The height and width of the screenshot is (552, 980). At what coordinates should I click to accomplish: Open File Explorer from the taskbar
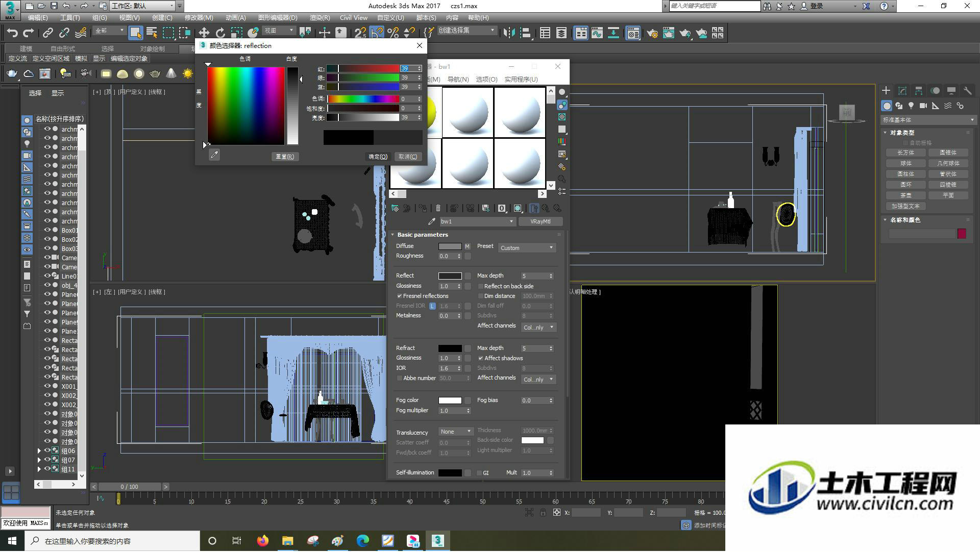click(x=287, y=541)
